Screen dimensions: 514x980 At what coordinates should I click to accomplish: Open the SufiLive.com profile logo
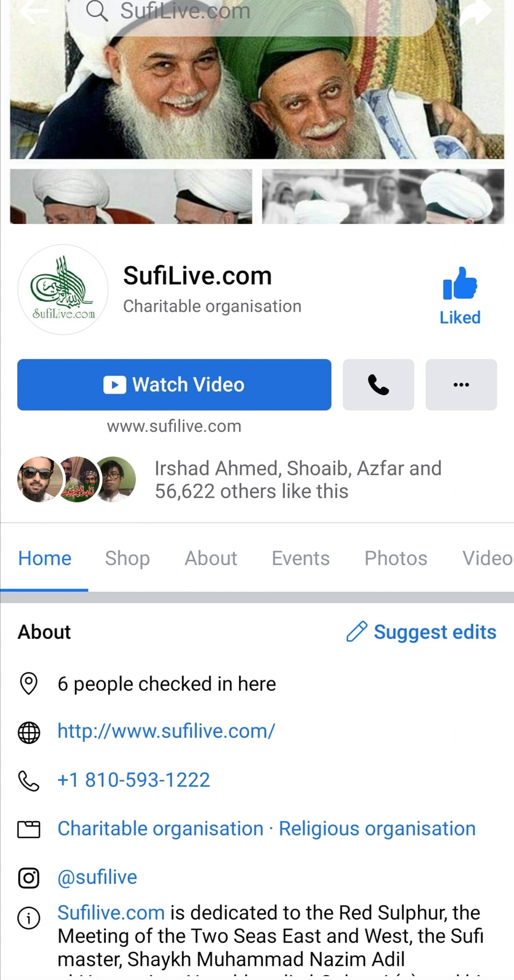[63, 290]
